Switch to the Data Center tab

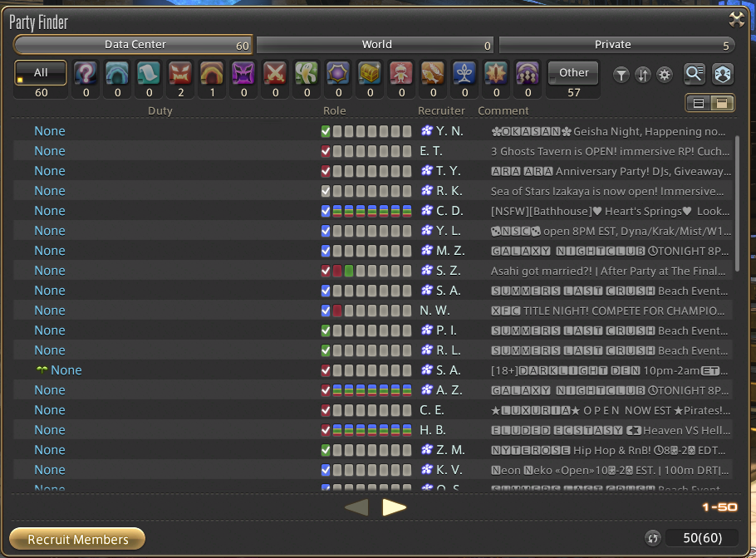tap(133, 45)
